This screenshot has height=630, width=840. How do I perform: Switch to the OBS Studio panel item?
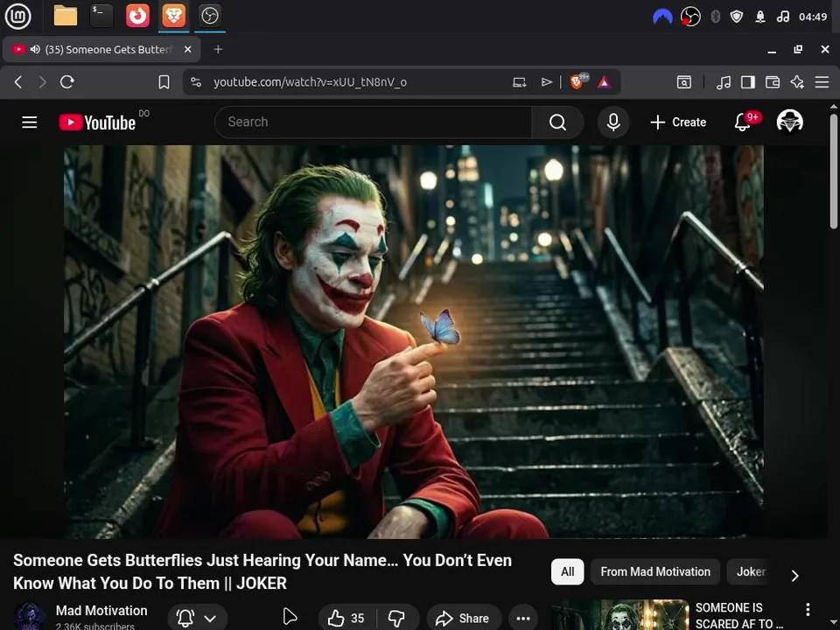point(209,16)
